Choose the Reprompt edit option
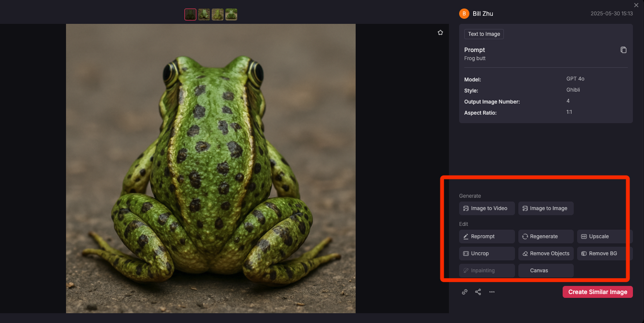 [x=487, y=236]
